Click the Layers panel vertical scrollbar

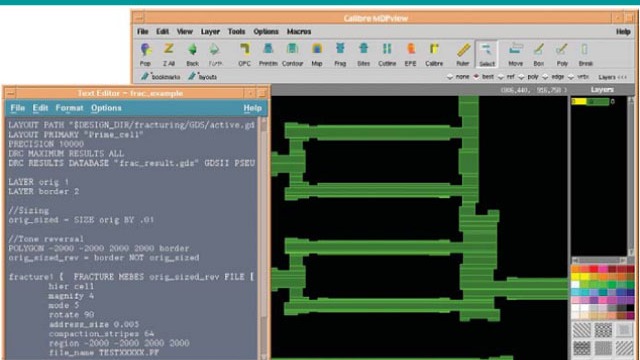631,176
